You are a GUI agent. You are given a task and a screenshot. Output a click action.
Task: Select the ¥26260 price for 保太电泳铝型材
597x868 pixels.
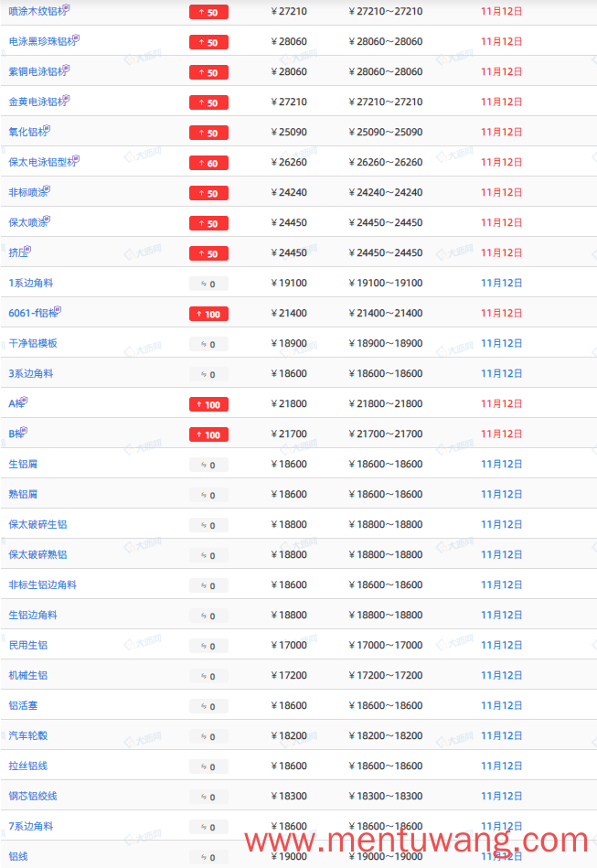(x=289, y=162)
